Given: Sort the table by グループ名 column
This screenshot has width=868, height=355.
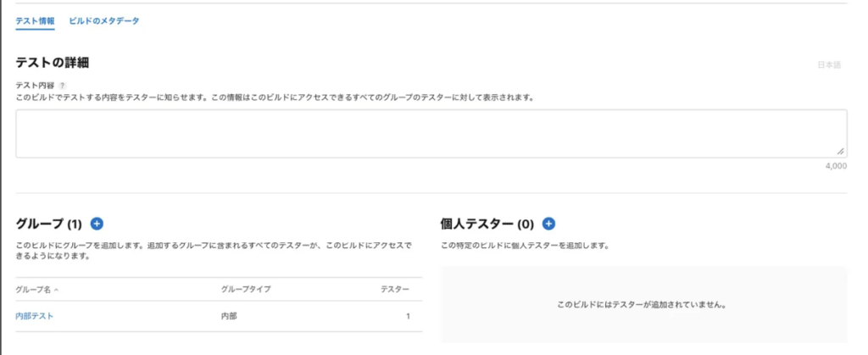Looking at the screenshot, I should (37, 290).
